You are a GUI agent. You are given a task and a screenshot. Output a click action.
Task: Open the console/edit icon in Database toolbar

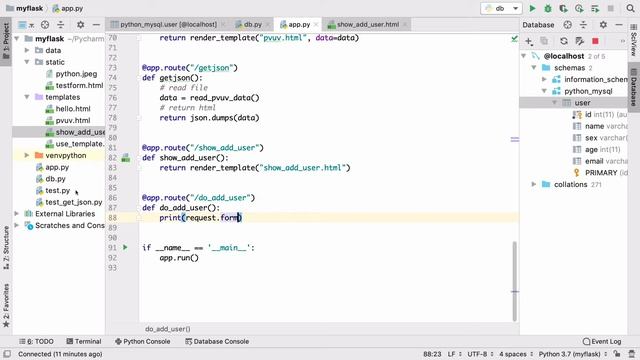pyautogui.click(x=580, y=41)
